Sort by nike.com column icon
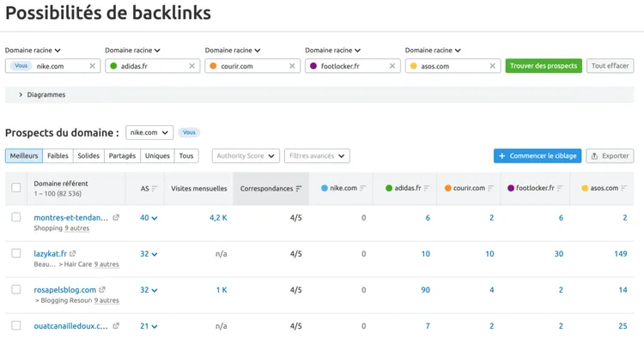 362,188
